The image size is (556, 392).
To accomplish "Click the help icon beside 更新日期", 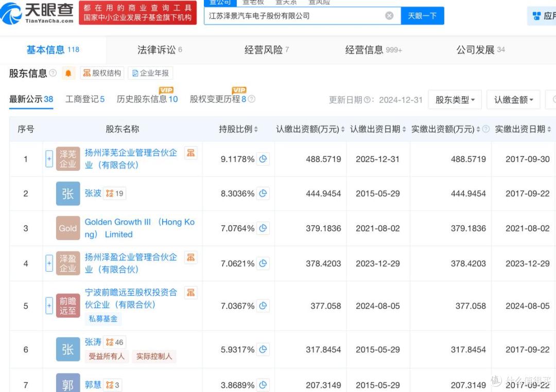I will click(x=367, y=100).
